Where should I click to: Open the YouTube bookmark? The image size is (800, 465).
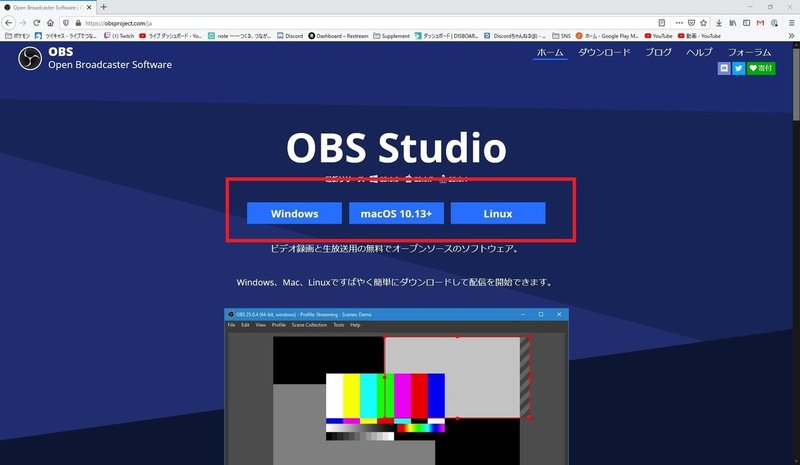point(659,36)
